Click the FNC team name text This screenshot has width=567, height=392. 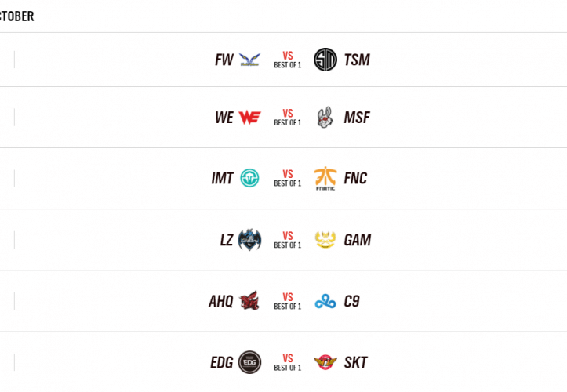click(355, 179)
